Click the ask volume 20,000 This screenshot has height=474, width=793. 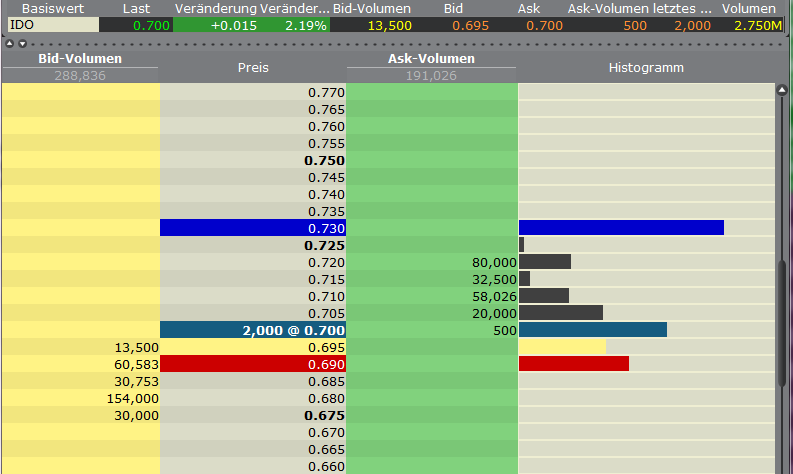coord(494,313)
